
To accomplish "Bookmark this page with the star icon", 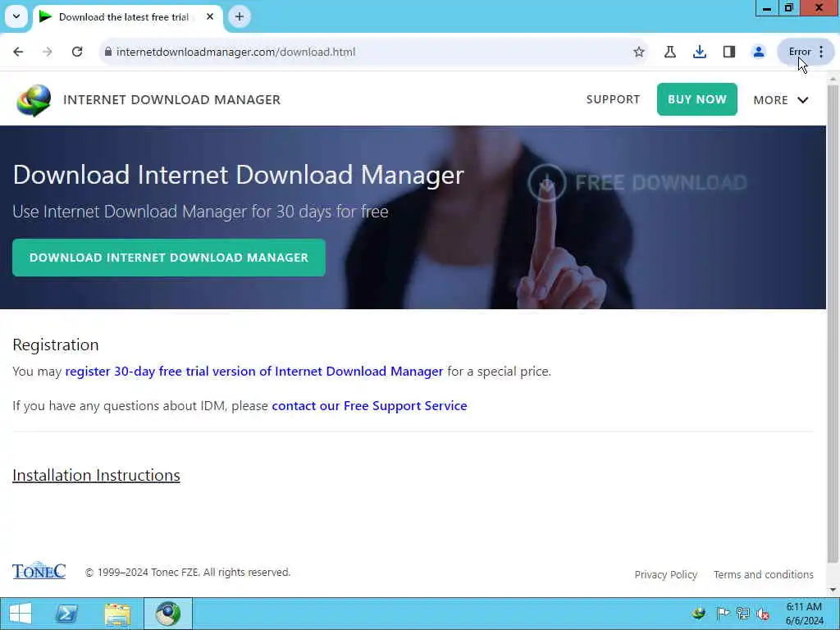I will click(x=638, y=52).
